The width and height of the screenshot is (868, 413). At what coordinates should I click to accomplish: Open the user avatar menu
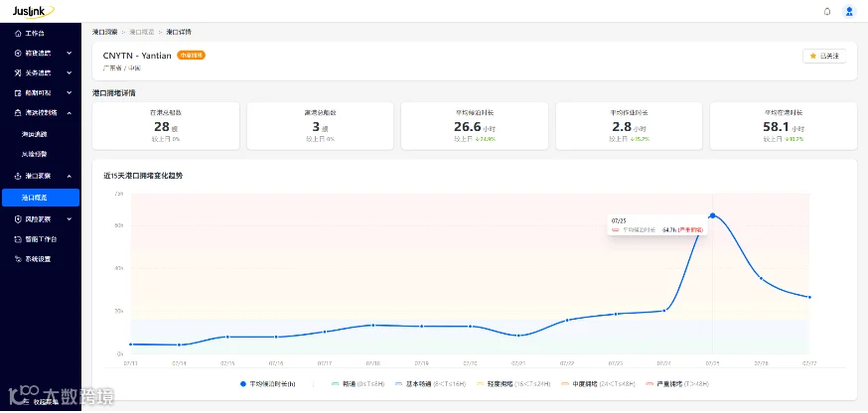(848, 11)
